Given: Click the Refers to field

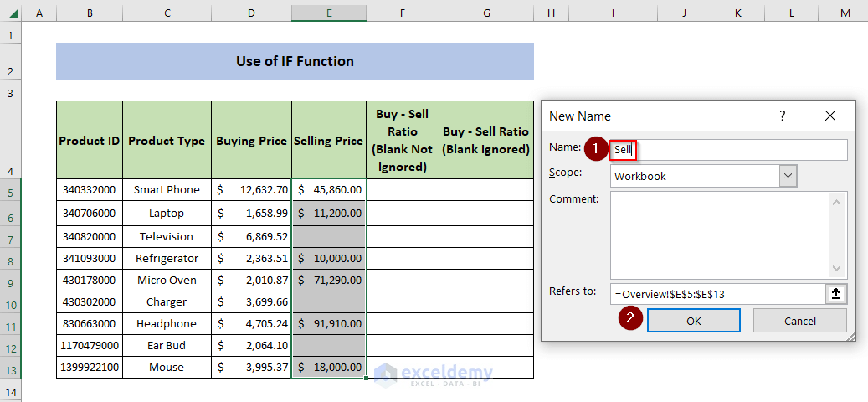Looking at the screenshot, I should coord(718,295).
